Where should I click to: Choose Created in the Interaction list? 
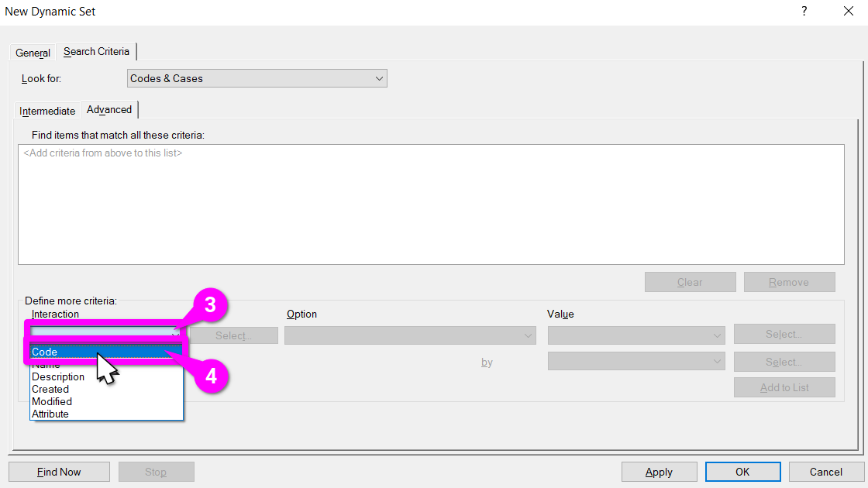click(x=50, y=390)
